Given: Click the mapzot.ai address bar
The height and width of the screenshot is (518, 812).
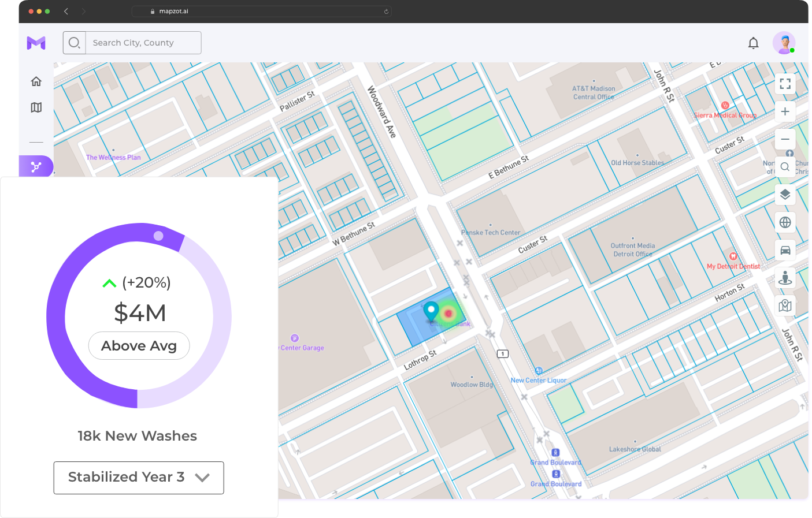Looking at the screenshot, I should [x=262, y=11].
